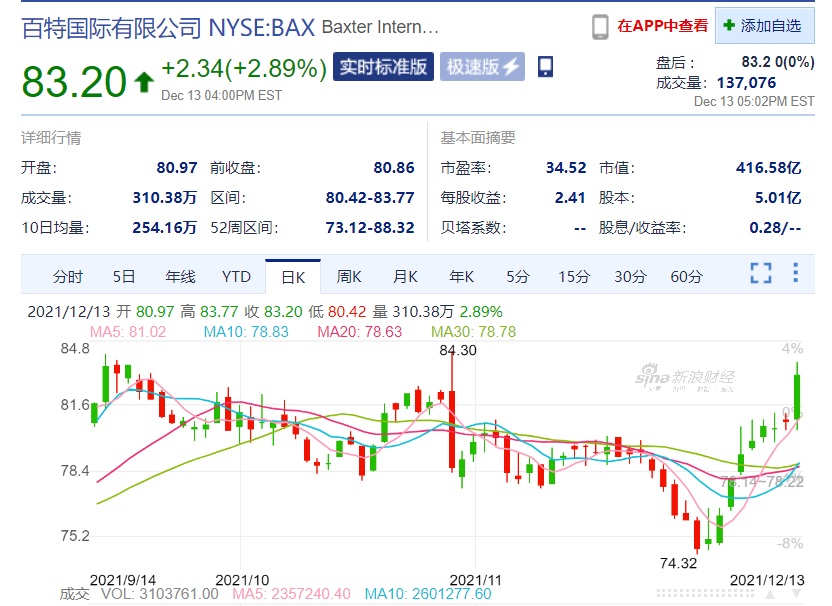The image size is (832, 606).
Task: Click the VOL: 3103761.00 volume readout
Action: [x=160, y=594]
